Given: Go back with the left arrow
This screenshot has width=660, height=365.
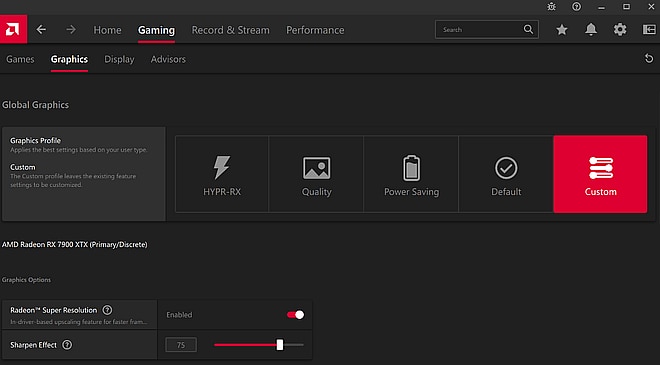Looking at the screenshot, I should pyautogui.click(x=41, y=29).
